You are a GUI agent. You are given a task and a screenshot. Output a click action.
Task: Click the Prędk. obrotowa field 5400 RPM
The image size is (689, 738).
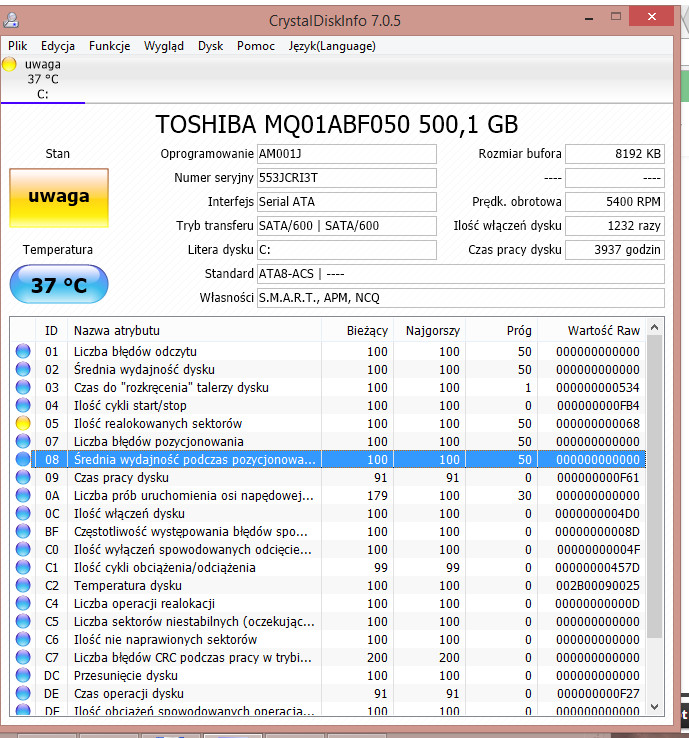tap(615, 202)
